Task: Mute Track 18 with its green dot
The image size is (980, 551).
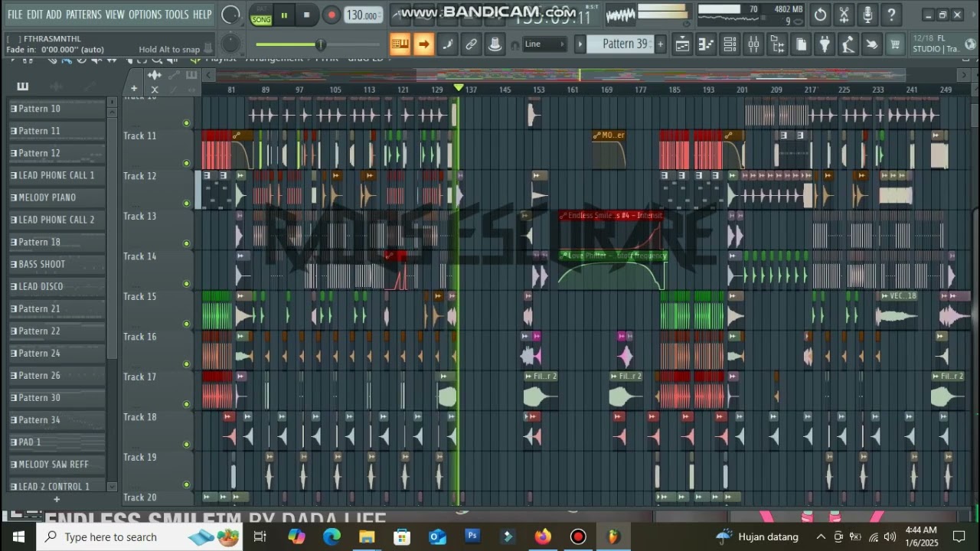Action: (186, 445)
